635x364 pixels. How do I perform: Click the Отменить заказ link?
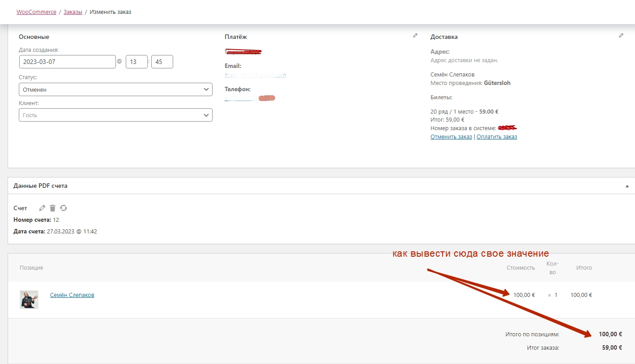pos(451,137)
